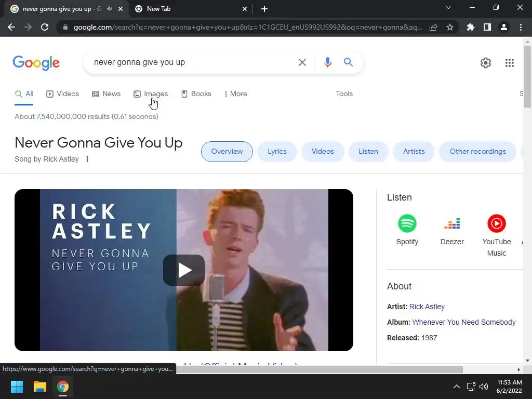Go back with the browser back arrow
This screenshot has width=532, height=399.
click(11, 27)
